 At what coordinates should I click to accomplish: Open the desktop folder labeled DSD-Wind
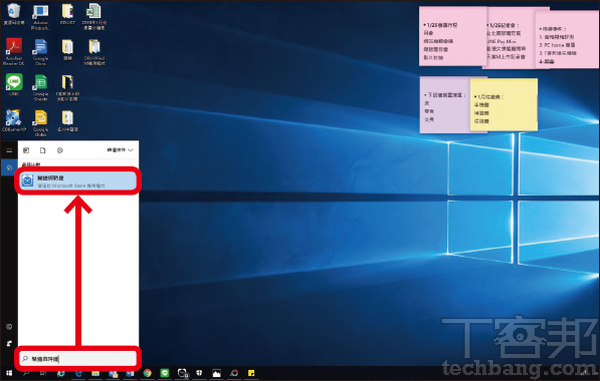point(94,52)
